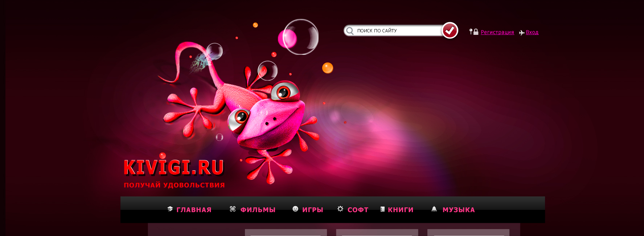The width and height of the screenshot is (644, 236).
Task: Open the СОФТ menu section
Action: [358, 210]
